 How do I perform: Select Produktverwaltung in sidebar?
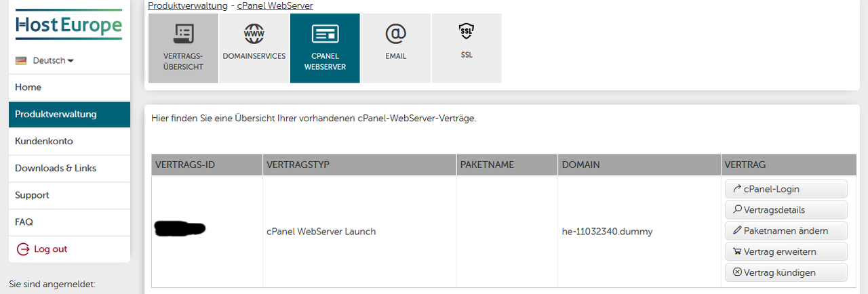pos(69,114)
